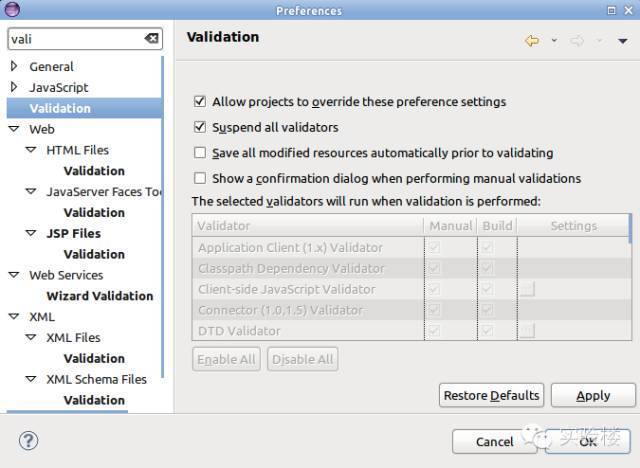Toggle Allow projects to override preference settings
The width and height of the screenshot is (640, 468).
click(x=200, y=101)
